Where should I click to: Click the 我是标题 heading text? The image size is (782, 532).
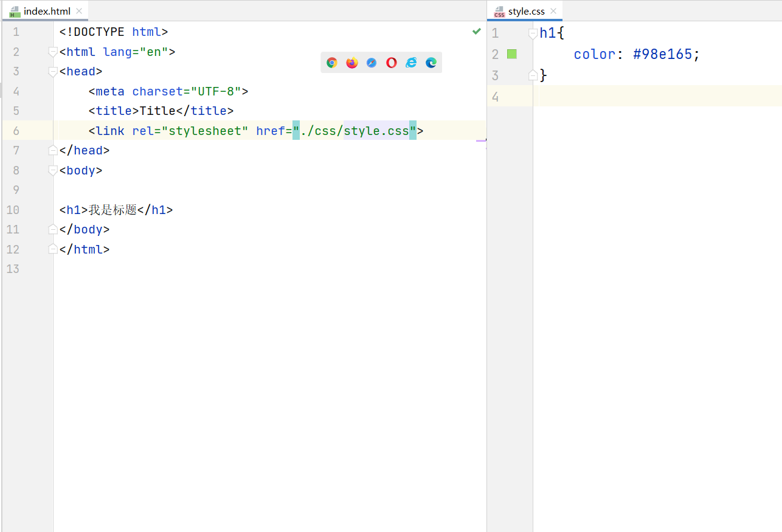tap(112, 210)
